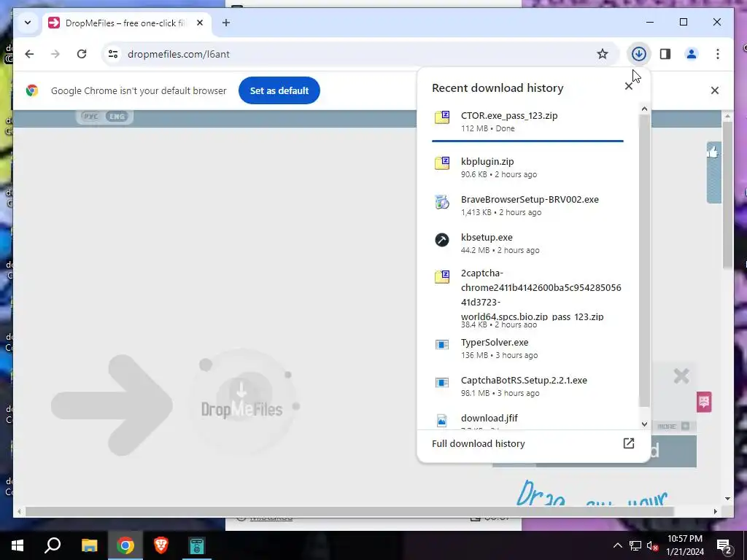Open the 2captcha-chrome zip download entry

pos(528,298)
